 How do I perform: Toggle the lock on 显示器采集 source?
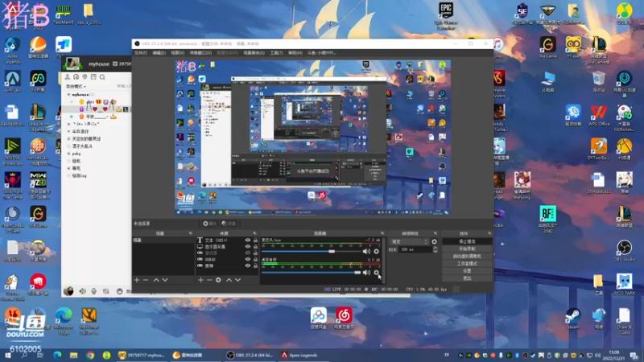point(255,247)
